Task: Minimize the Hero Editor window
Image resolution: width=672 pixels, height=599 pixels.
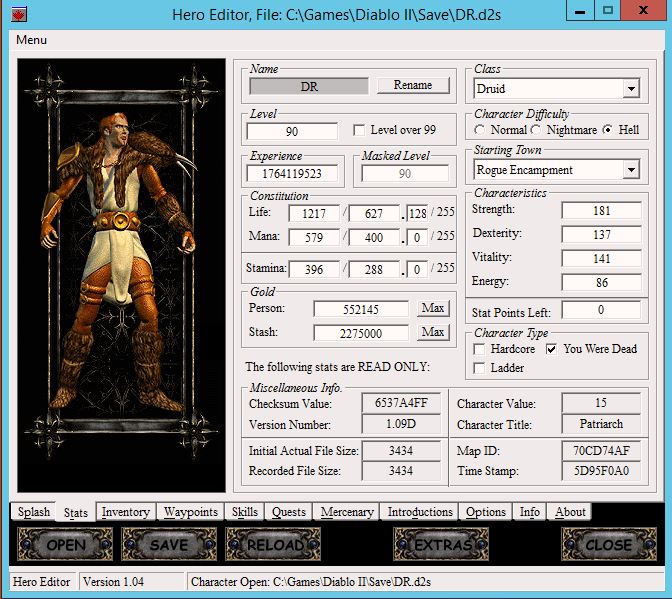Action: point(580,10)
